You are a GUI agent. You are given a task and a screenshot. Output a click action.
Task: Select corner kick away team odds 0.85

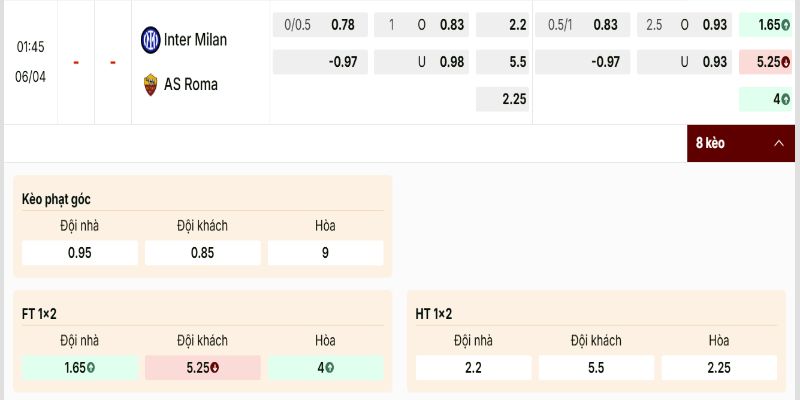(x=203, y=253)
